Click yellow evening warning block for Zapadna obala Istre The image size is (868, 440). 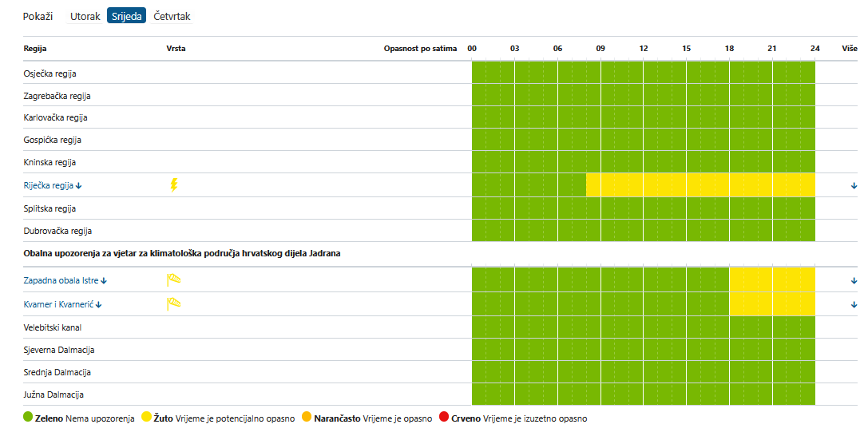tap(771, 280)
